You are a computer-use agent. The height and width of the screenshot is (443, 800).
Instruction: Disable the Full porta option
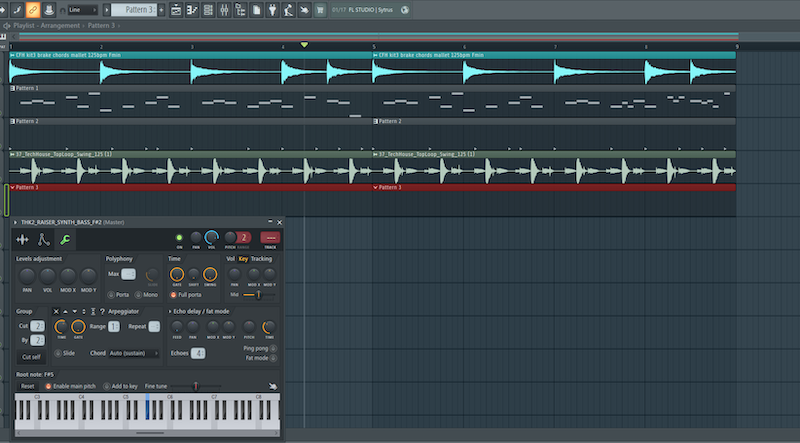point(173,295)
